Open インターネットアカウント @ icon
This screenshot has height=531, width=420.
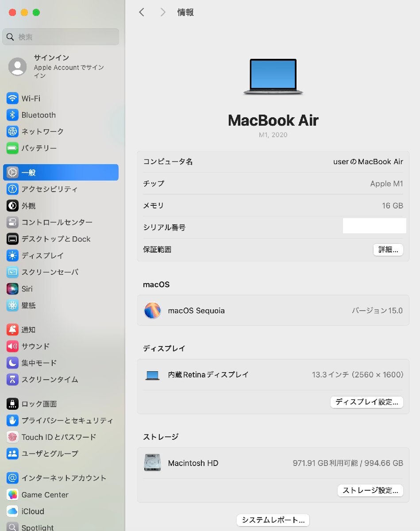point(12,478)
